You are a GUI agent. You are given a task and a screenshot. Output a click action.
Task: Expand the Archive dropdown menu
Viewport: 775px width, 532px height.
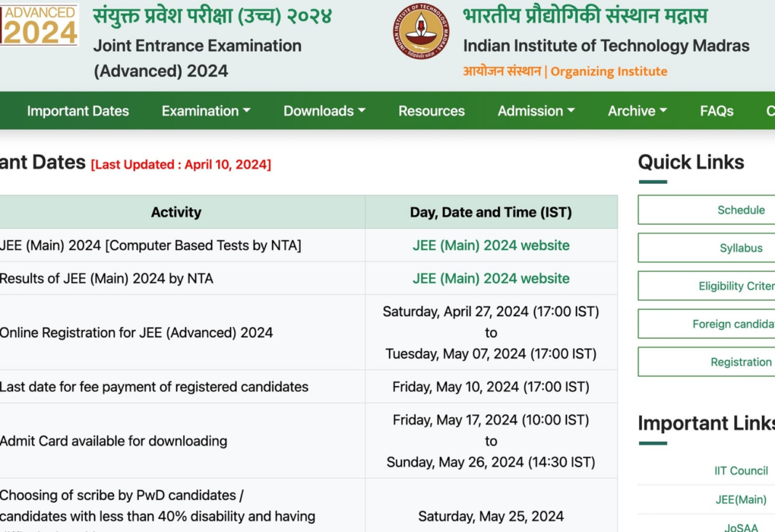pyautogui.click(x=637, y=111)
